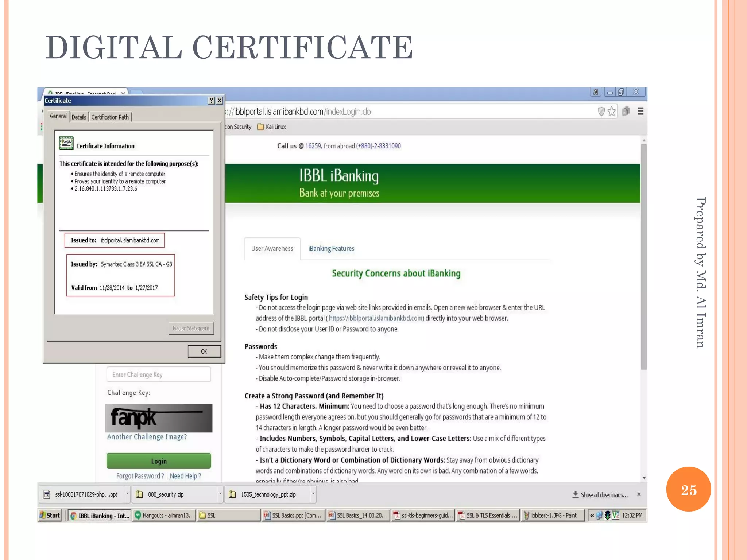
Task: Click the fanpk captcha challenge image
Action: point(159,418)
